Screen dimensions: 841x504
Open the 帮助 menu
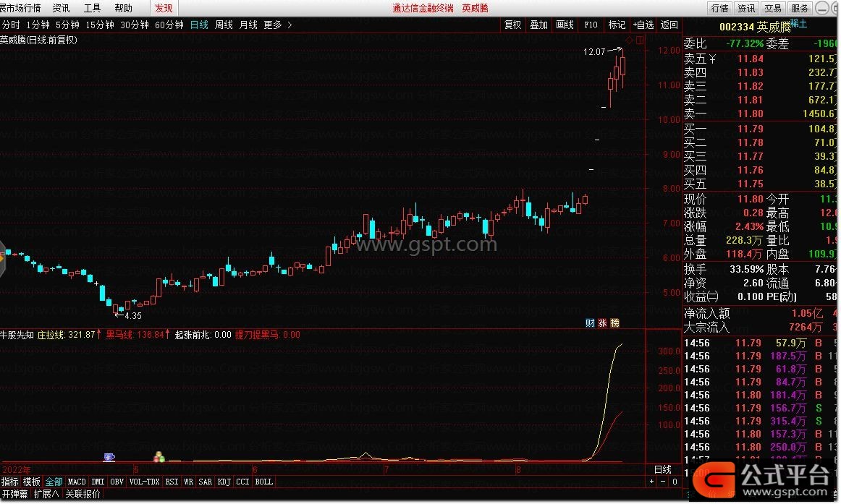click(123, 8)
